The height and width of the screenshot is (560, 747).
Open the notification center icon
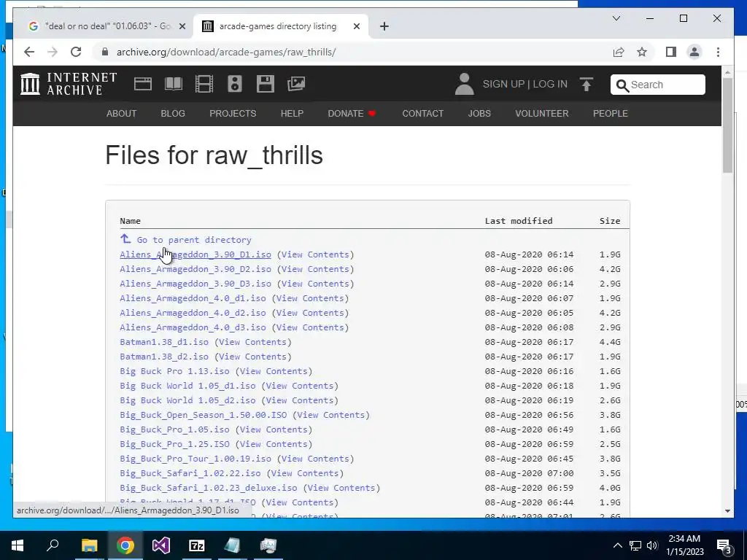724,545
